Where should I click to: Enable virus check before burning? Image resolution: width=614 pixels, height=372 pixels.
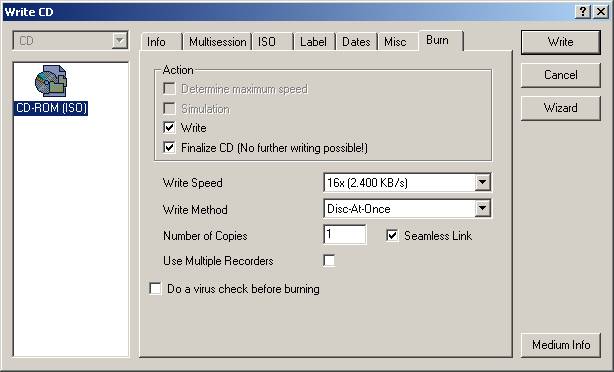coord(155,289)
